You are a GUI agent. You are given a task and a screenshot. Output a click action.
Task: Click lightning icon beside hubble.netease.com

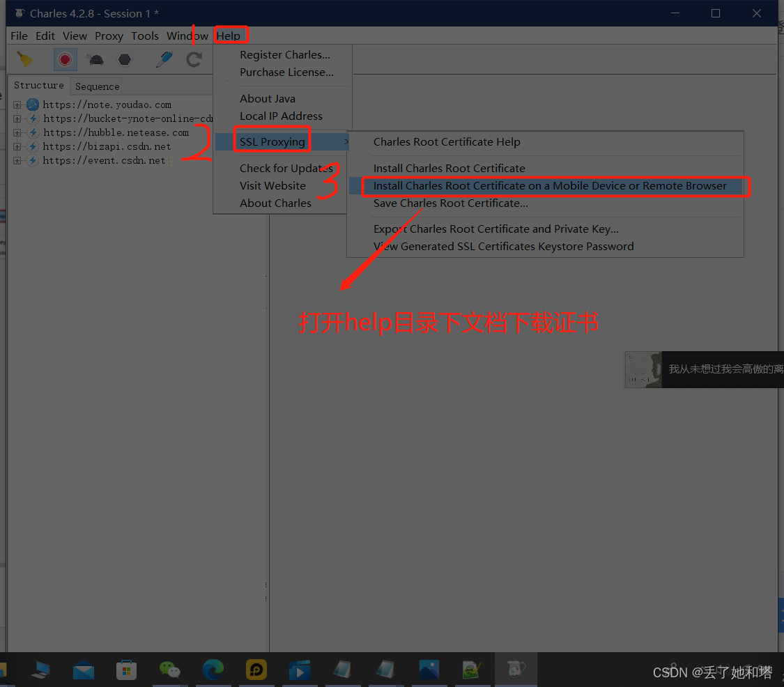coord(33,132)
